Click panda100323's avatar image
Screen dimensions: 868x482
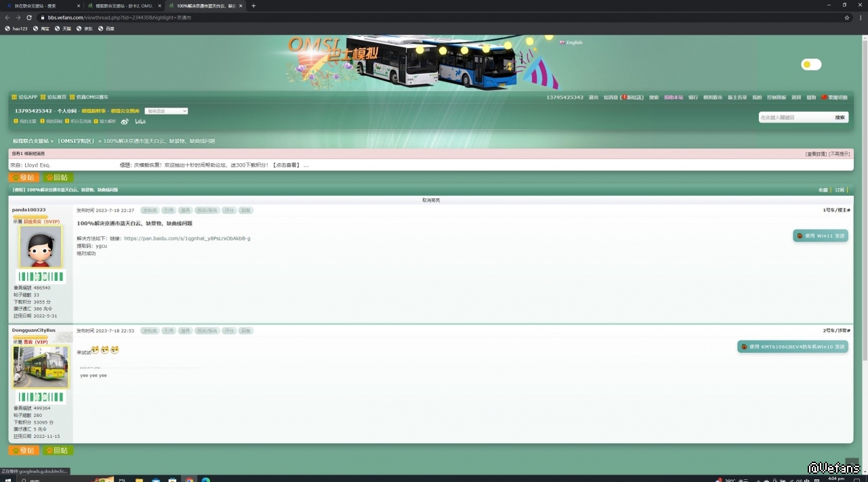coord(41,247)
